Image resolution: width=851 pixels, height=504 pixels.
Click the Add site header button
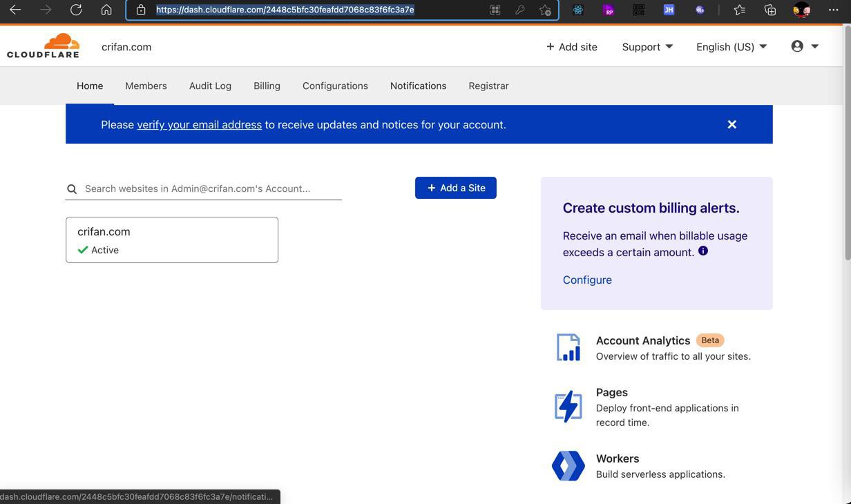coord(571,47)
